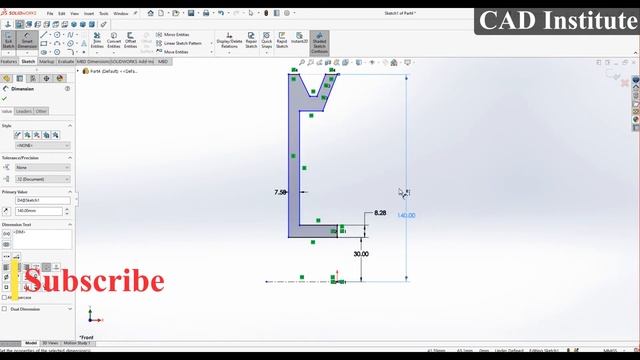
Task: Switch to the Evaluate tab
Action: click(x=65, y=62)
